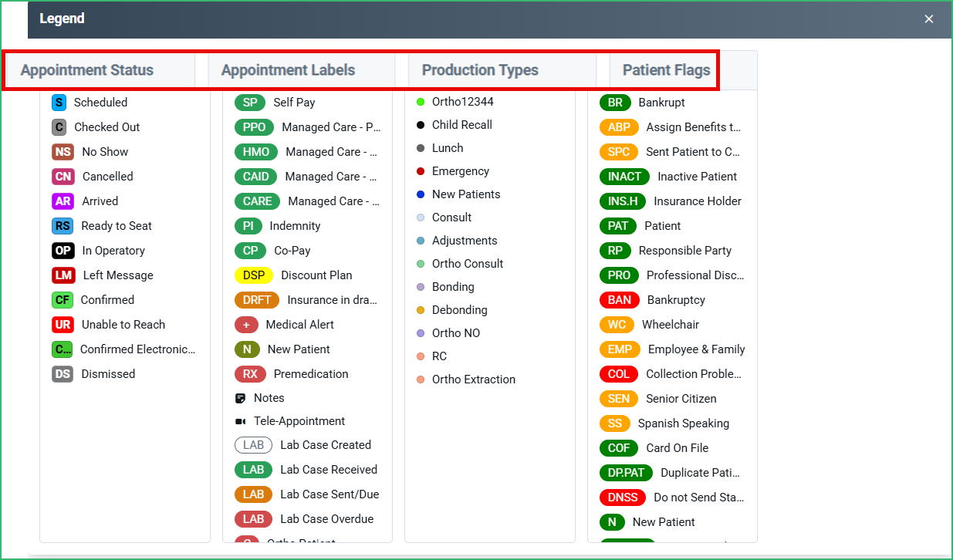Click the DS Dismissed badge
Viewport: 953px width, 560px height.
[x=63, y=374]
